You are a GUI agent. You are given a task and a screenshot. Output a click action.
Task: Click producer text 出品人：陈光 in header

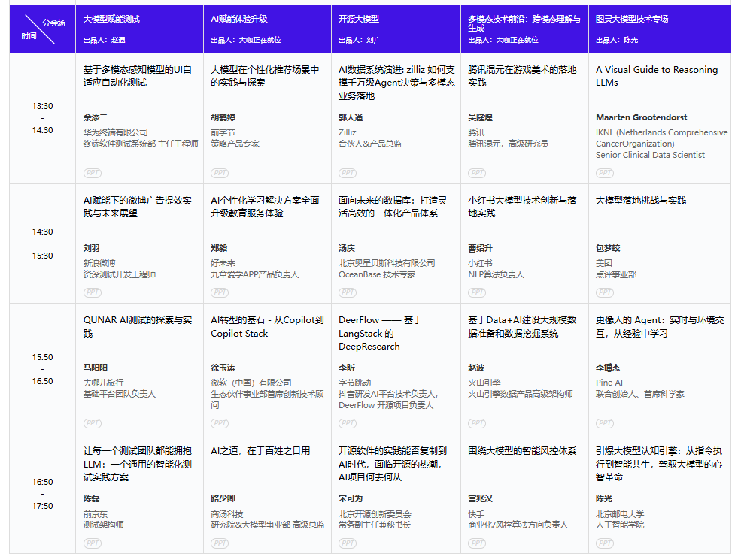617,40
